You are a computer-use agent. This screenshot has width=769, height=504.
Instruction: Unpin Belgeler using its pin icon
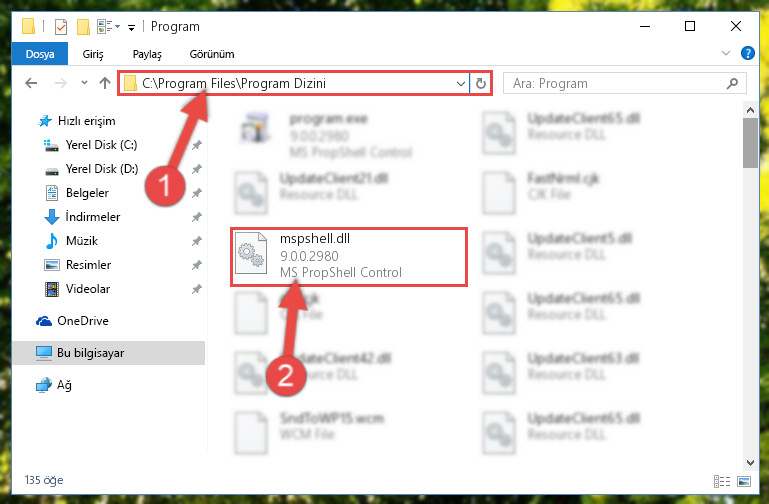click(197, 193)
